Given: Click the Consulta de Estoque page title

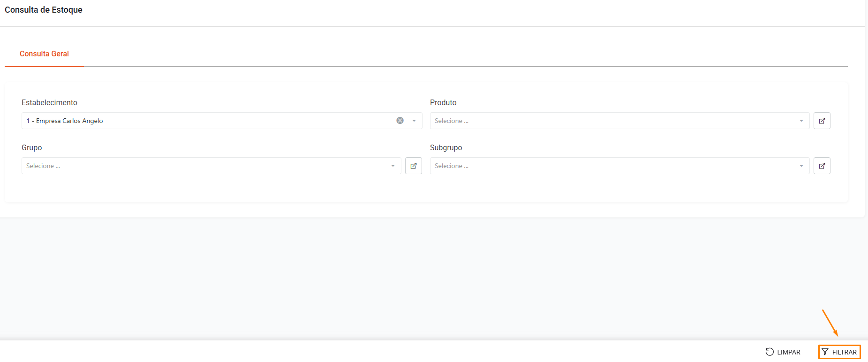Looking at the screenshot, I should coord(44,10).
